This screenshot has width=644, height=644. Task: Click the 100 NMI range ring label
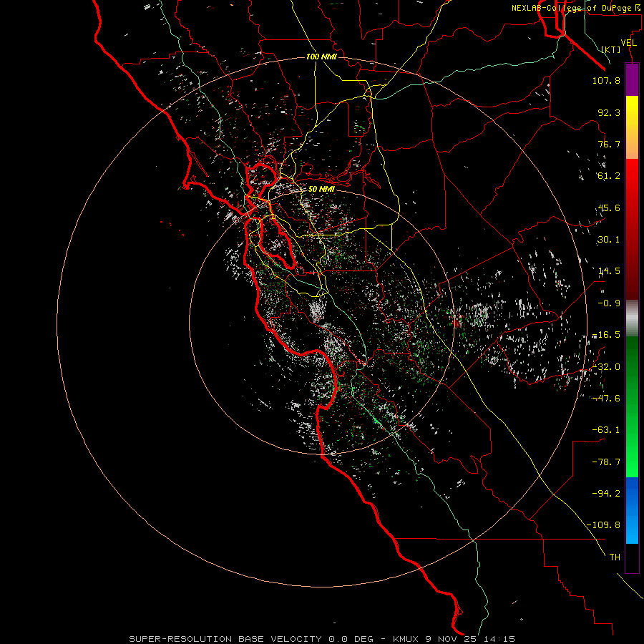click(x=321, y=57)
